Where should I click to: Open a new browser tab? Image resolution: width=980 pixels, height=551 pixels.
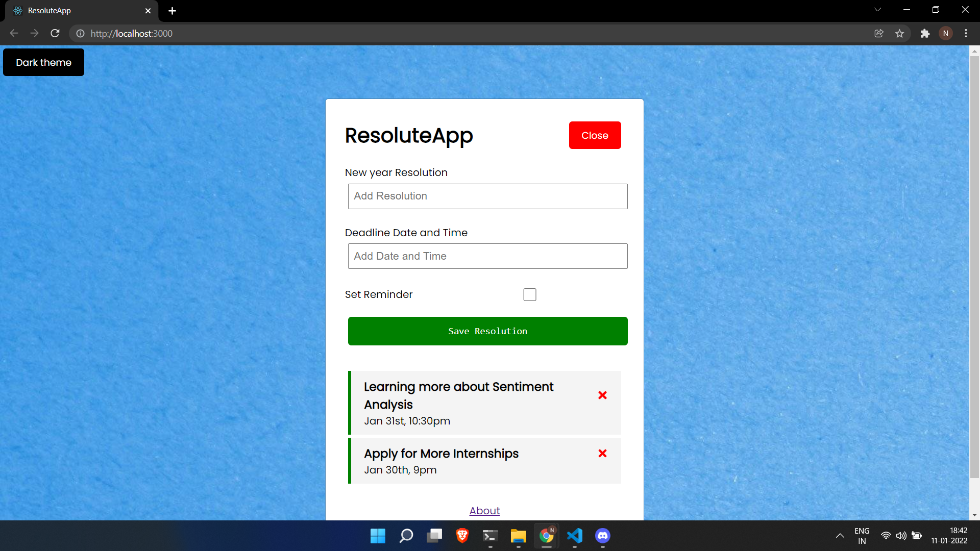click(x=172, y=11)
